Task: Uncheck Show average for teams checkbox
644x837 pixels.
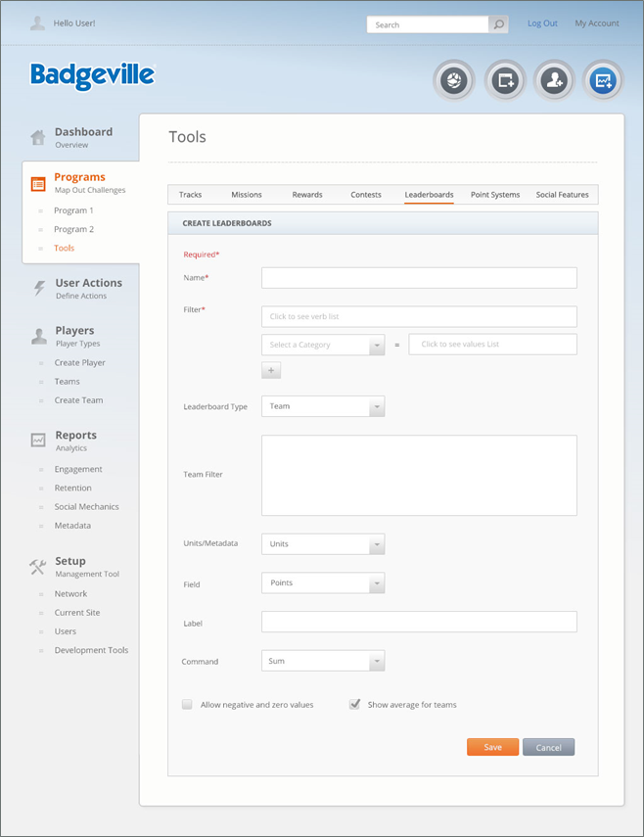Action: [x=355, y=704]
